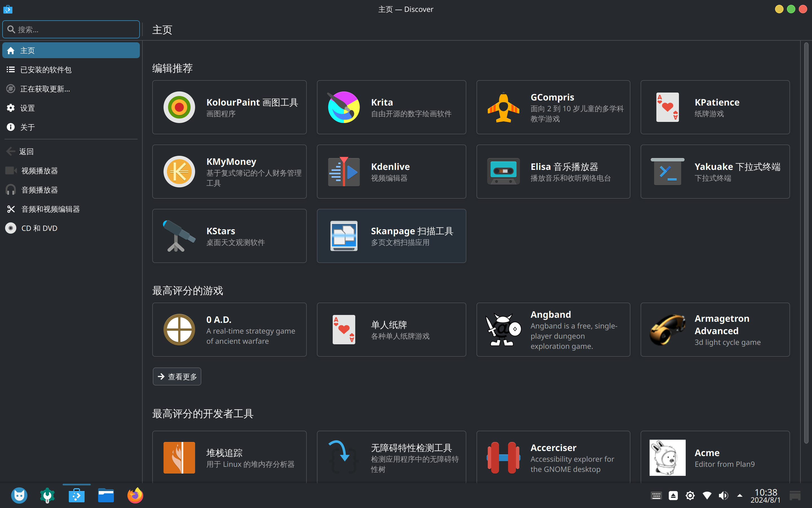Viewport: 812px width, 508px height.
Task: Click '3d light cycle game' text
Action: click(x=727, y=342)
